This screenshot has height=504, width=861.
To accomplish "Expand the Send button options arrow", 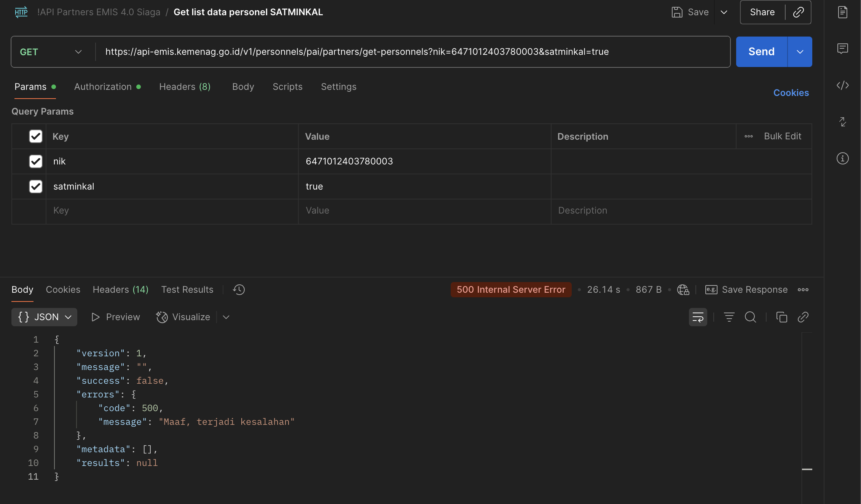I will point(800,52).
